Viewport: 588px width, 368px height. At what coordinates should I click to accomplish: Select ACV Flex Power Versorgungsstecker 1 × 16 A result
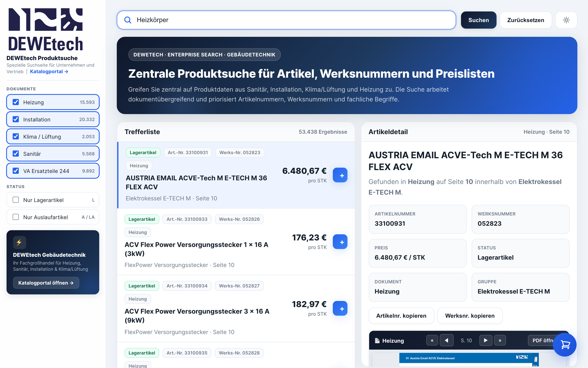pyautogui.click(x=236, y=242)
